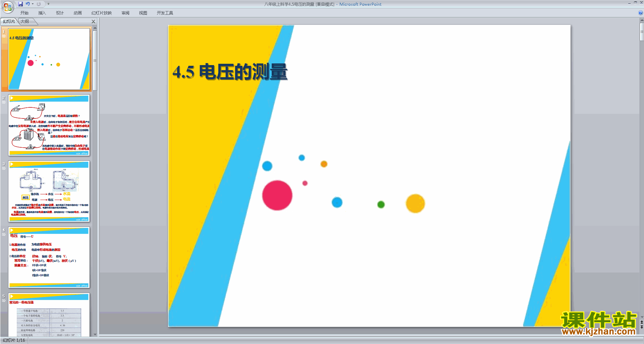Image resolution: width=644 pixels, height=344 pixels.
Task: Click the animation star icon beside slide 3
Action: click(4, 168)
